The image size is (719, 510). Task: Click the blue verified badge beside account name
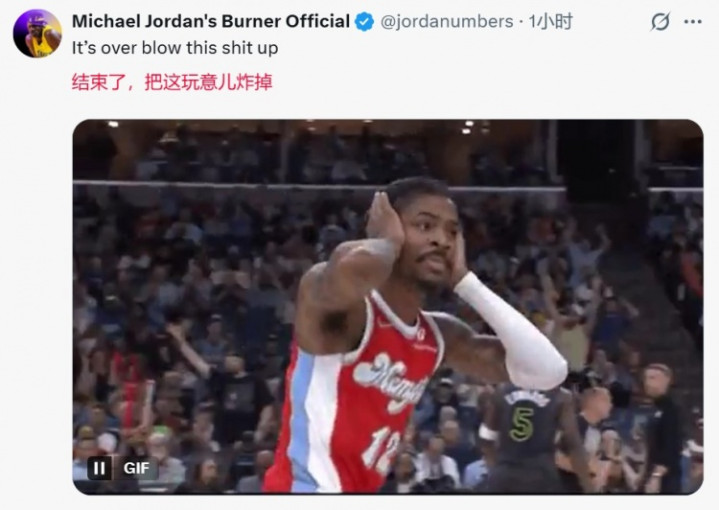coord(365,22)
